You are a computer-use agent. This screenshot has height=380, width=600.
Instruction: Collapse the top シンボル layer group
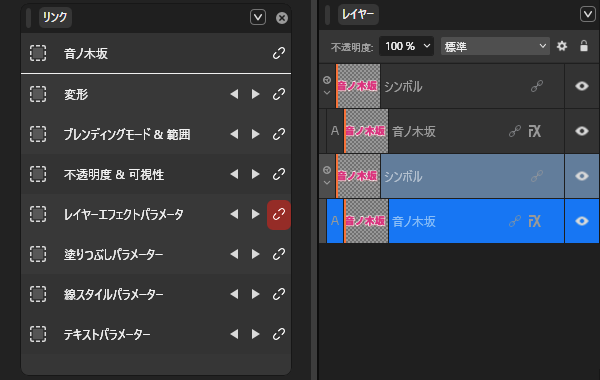(327, 93)
